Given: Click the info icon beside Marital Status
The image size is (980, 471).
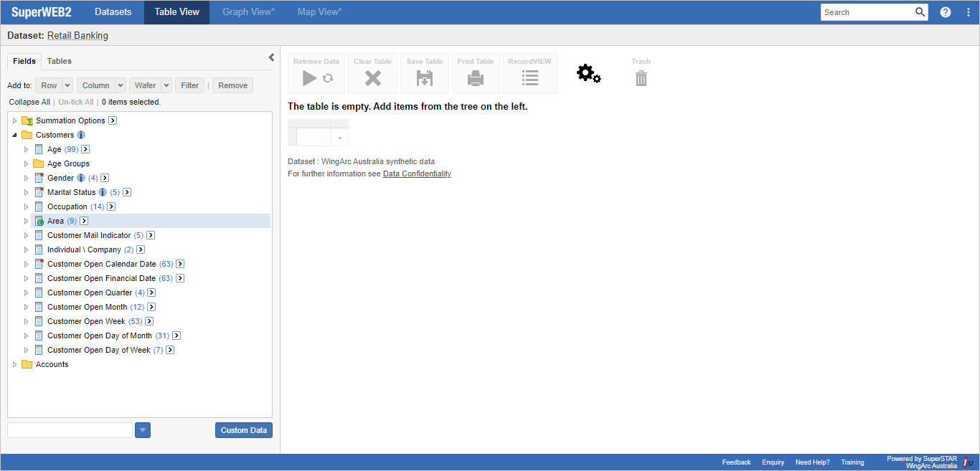Looking at the screenshot, I should click(x=103, y=192).
